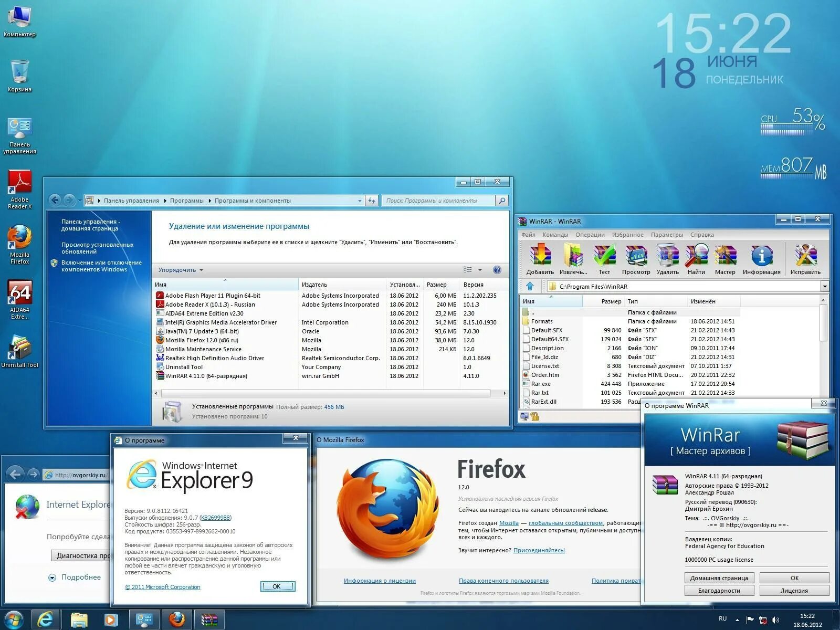Click OK in Internet Explorer about dialog
840x630 pixels.
(x=278, y=586)
